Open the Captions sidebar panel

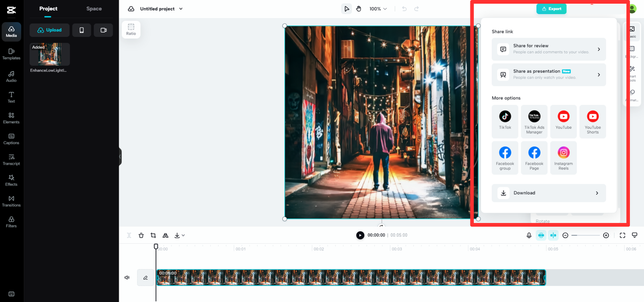coord(11,139)
